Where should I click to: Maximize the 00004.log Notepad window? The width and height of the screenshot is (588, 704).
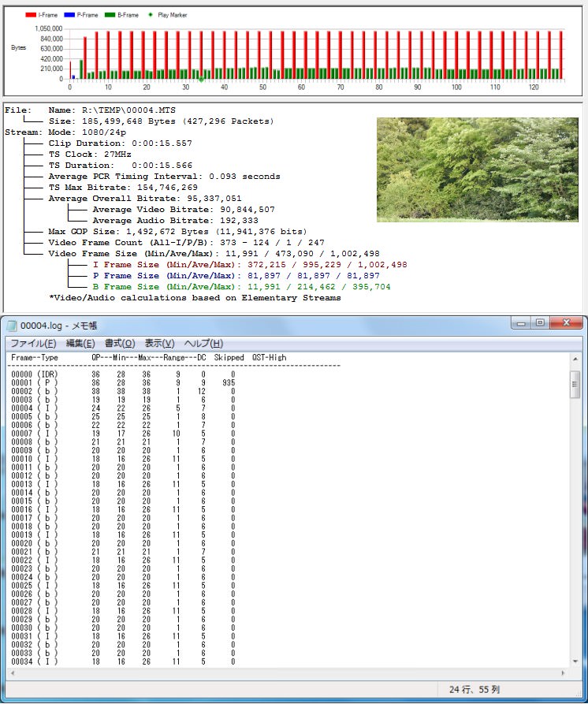[540, 323]
